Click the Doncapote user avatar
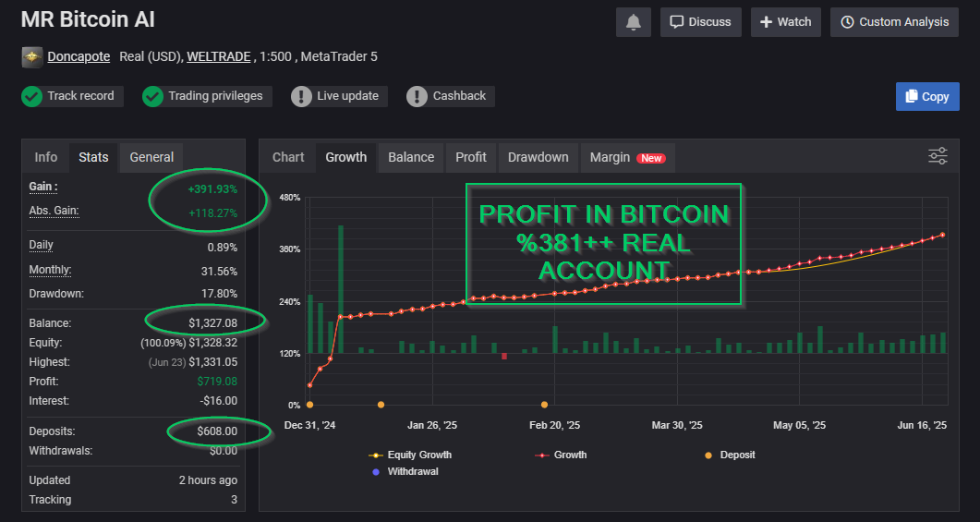Image resolution: width=980 pixels, height=522 pixels. pyautogui.click(x=32, y=57)
